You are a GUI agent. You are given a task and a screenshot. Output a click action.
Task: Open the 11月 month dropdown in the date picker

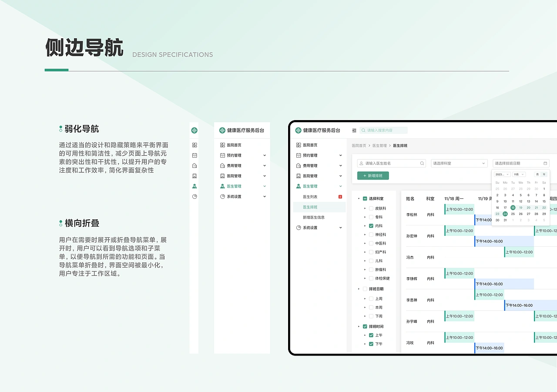[519, 174]
